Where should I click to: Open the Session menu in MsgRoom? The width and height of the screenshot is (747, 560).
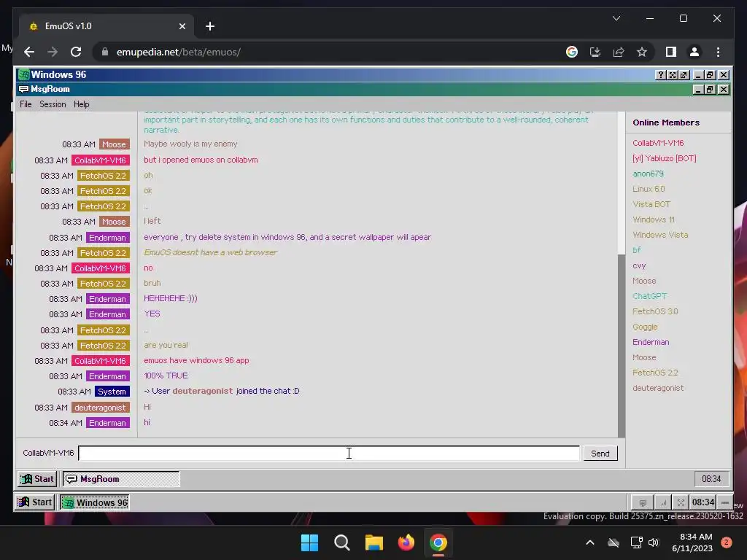point(53,104)
